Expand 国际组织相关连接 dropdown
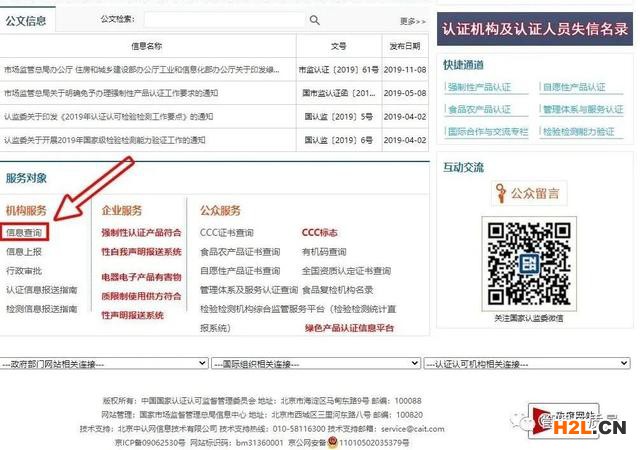Image resolution: width=640 pixels, height=450 pixels. coord(316,364)
